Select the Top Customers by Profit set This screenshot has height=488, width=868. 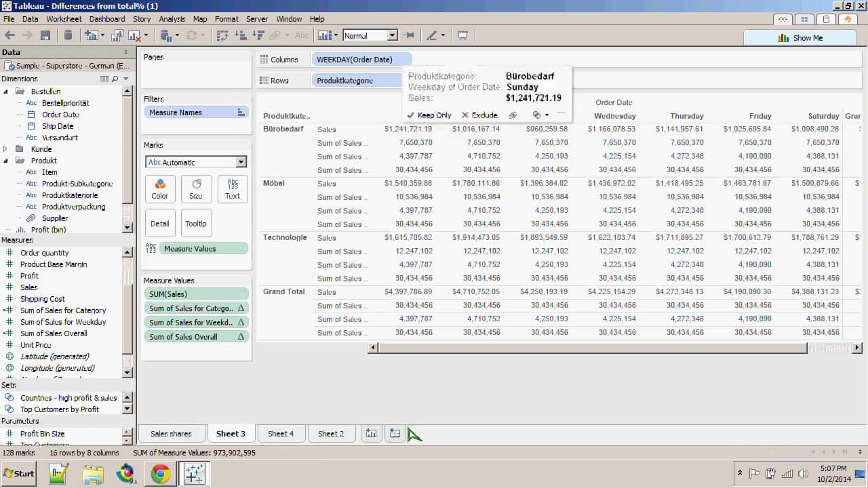(x=60, y=409)
